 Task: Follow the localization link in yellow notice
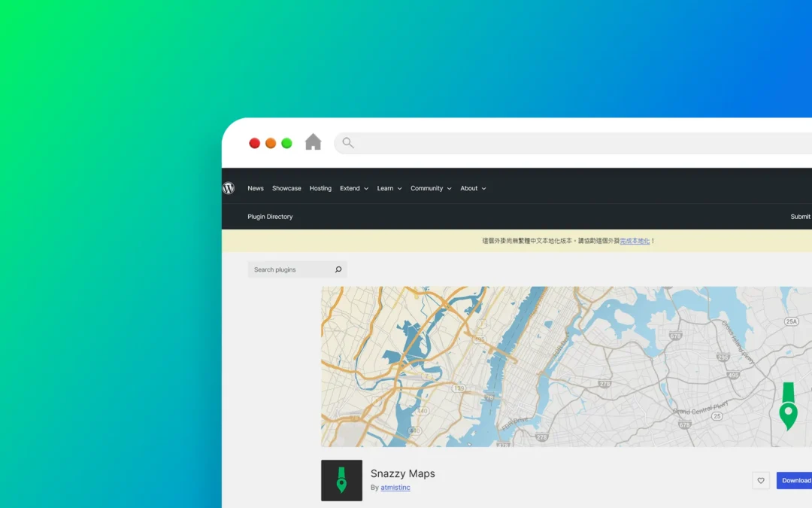point(635,241)
